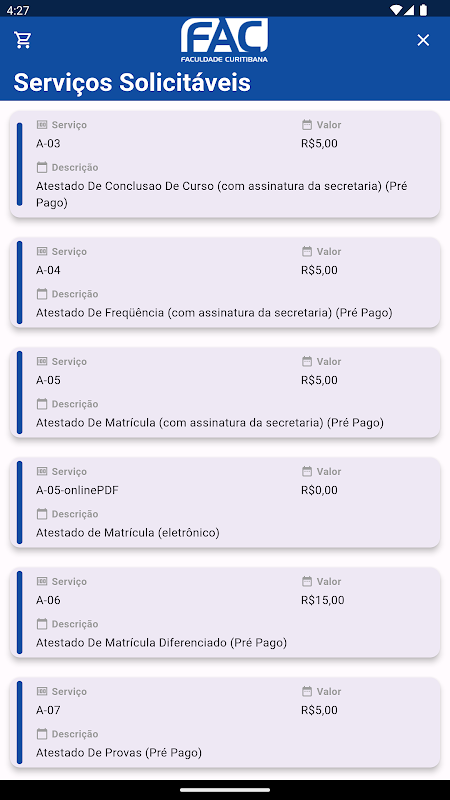Select the A-03 Atestado De Conclusao De Curso service
The height and width of the screenshot is (800, 450).
pyautogui.click(x=225, y=164)
